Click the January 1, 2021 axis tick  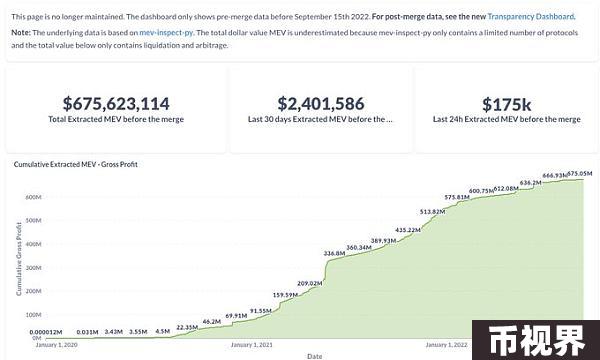(252, 345)
